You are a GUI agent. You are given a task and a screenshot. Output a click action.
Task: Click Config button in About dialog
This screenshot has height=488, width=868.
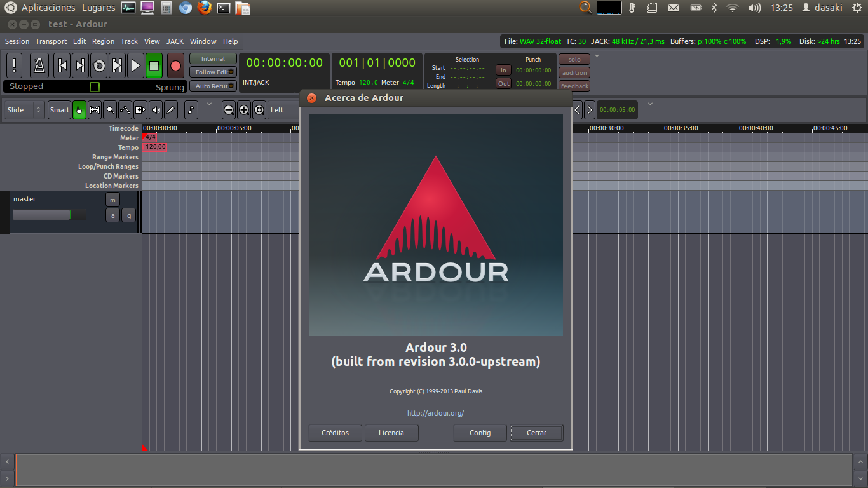(x=480, y=433)
